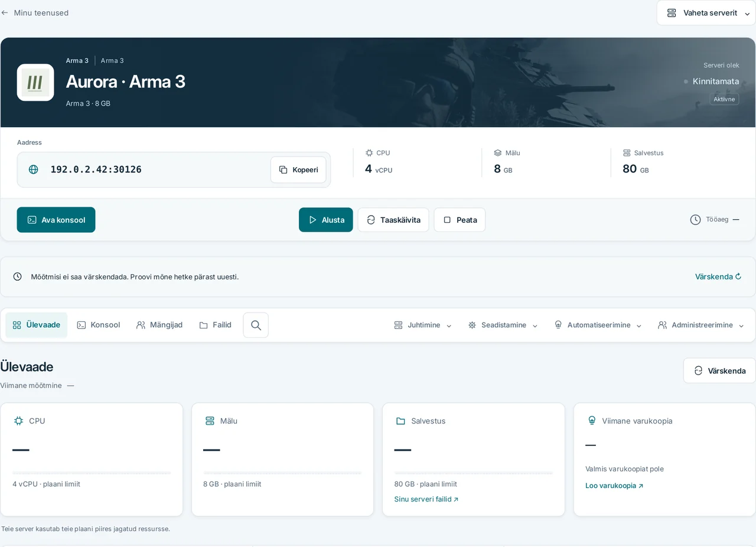Click the Salvestus usage progress bar
This screenshot has height=547, width=756.
pos(474,473)
